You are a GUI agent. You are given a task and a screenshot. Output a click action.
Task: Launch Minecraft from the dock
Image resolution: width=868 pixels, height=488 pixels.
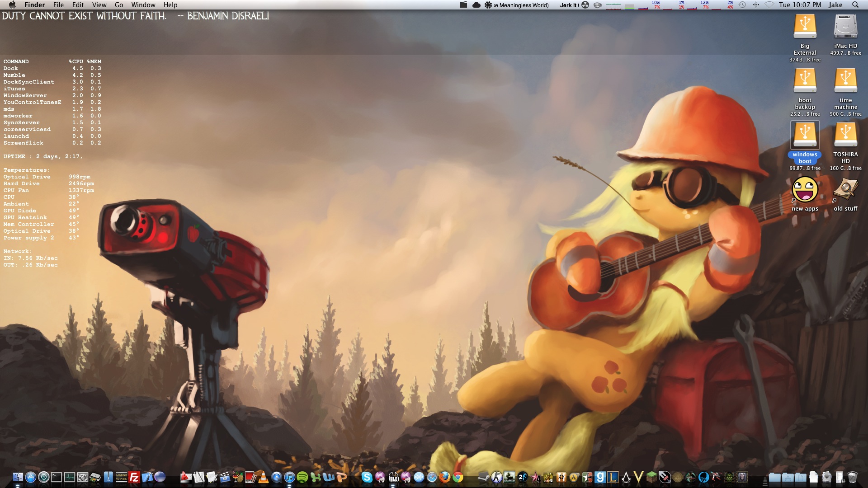(x=651, y=477)
